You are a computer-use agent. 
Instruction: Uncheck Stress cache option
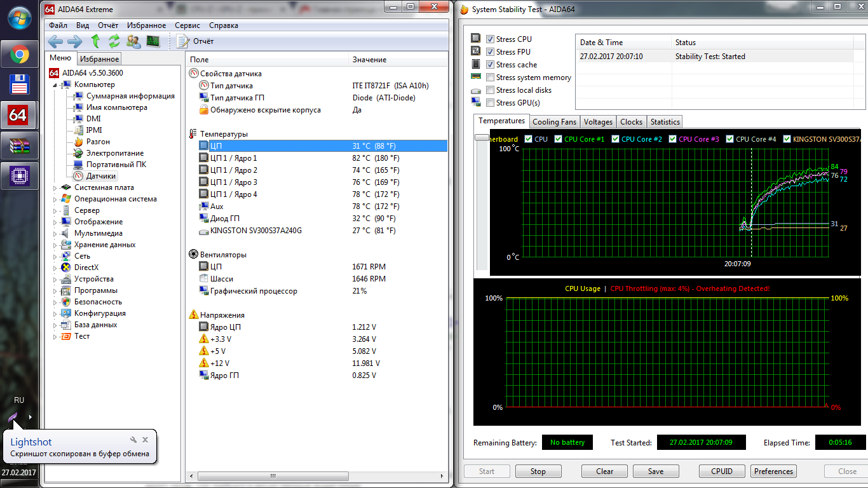point(490,65)
